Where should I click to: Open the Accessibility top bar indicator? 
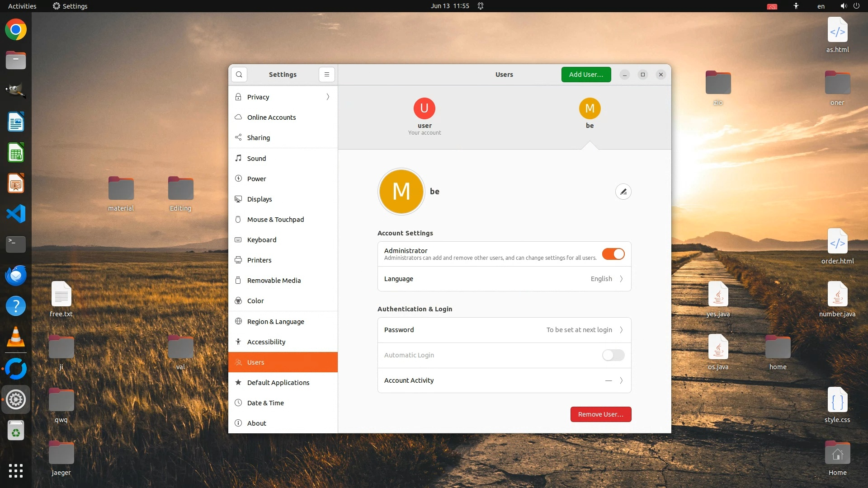point(796,6)
